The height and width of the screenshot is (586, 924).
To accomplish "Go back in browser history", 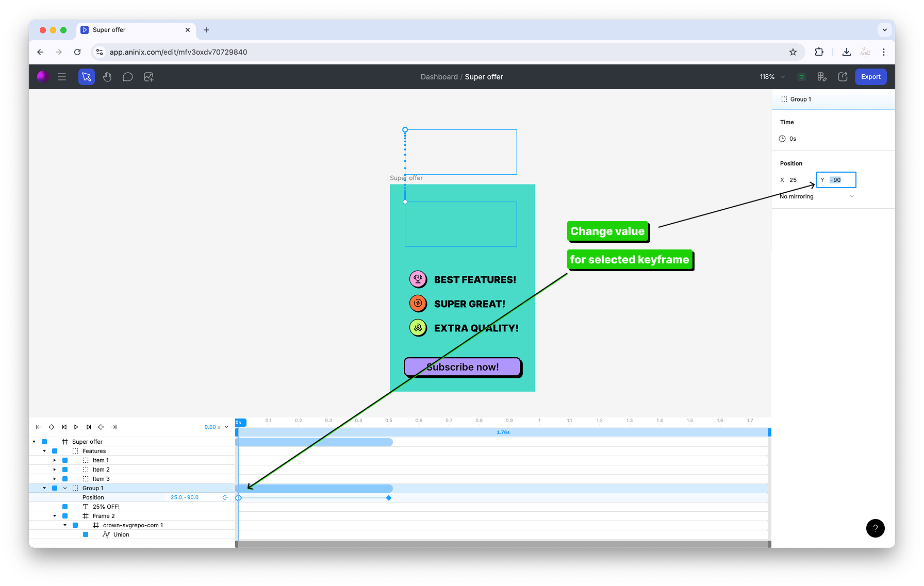I will (40, 52).
